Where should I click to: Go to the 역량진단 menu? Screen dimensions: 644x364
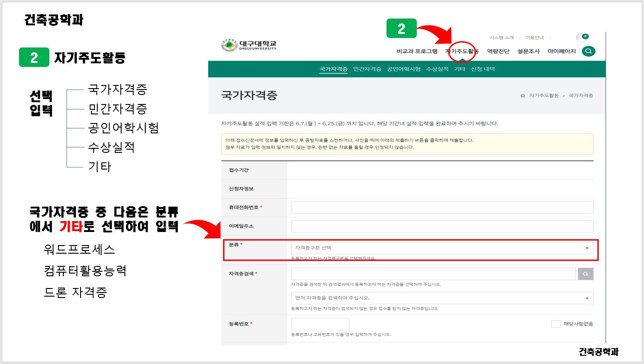[x=498, y=51]
